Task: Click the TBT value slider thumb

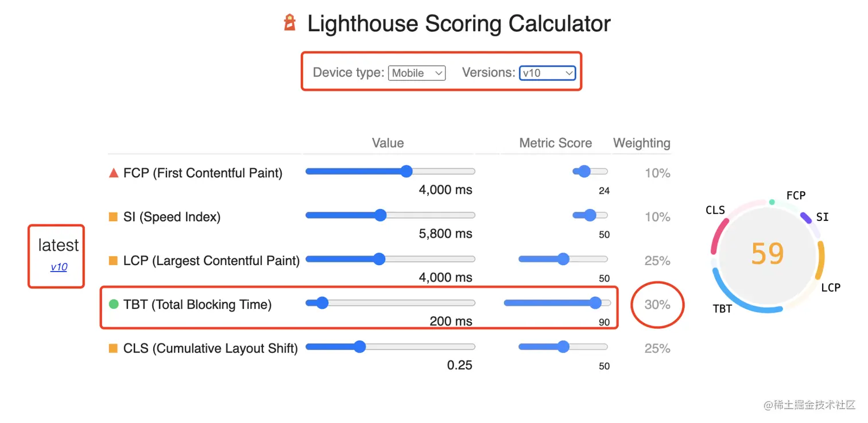Action: (322, 303)
